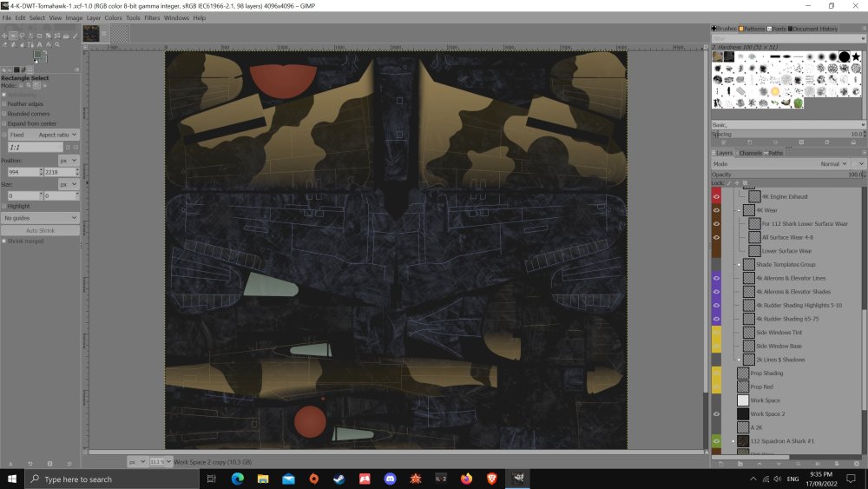This screenshot has width=868, height=489.
Task: Expand the Shade Templates Group layer
Action: (x=739, y=264)
